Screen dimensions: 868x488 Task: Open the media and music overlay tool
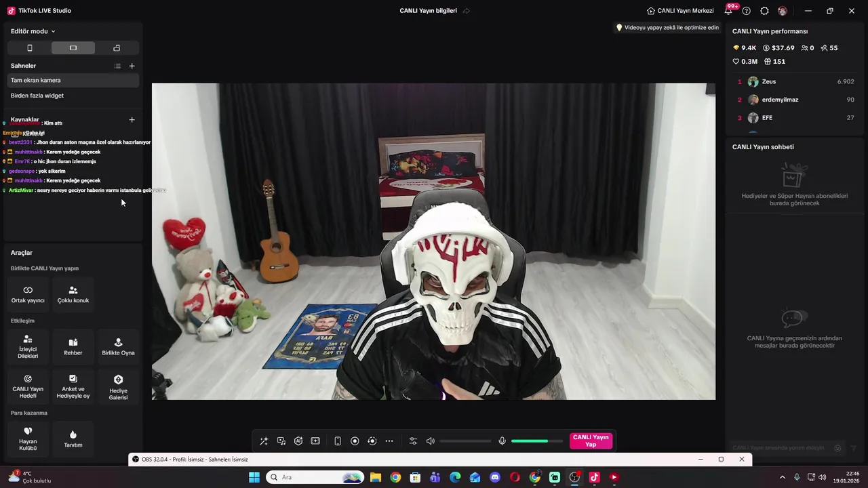[281, 441]
